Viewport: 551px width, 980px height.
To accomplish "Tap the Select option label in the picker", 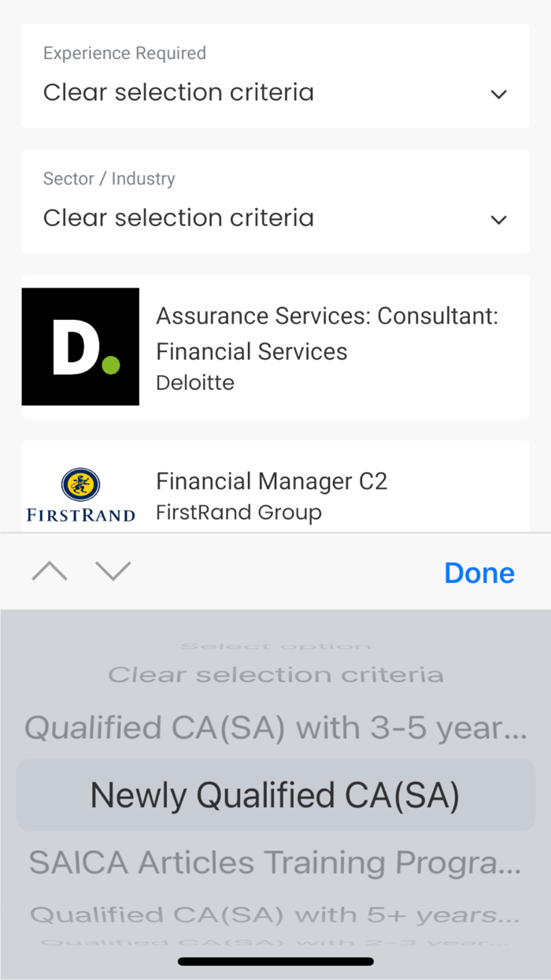I will coord(275,645).
